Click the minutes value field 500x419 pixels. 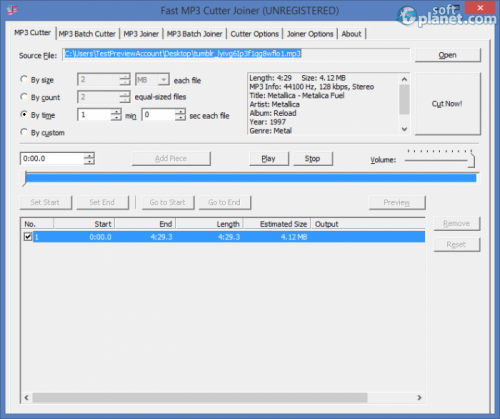coord(94,115)
